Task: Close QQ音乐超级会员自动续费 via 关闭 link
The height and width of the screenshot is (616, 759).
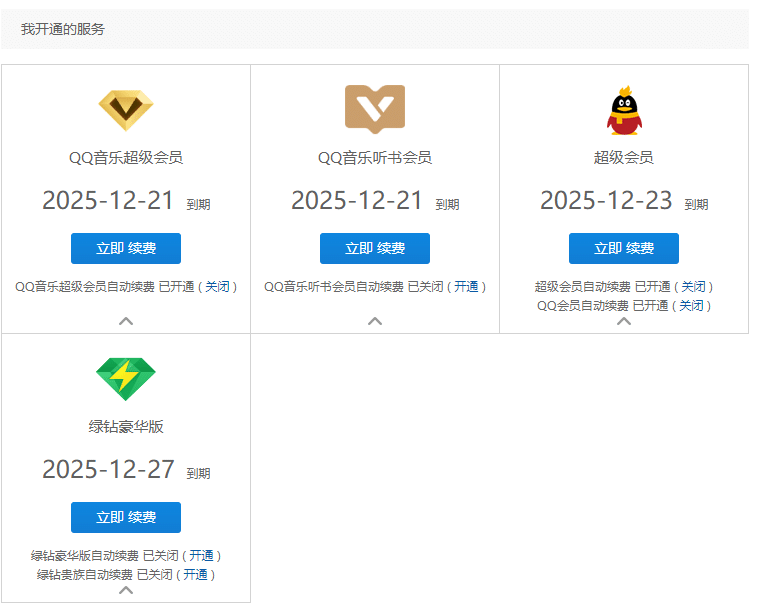Action: point(217,286)
